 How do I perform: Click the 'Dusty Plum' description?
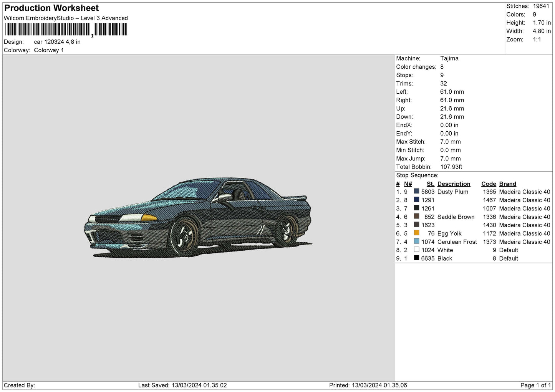coord(453,192)
